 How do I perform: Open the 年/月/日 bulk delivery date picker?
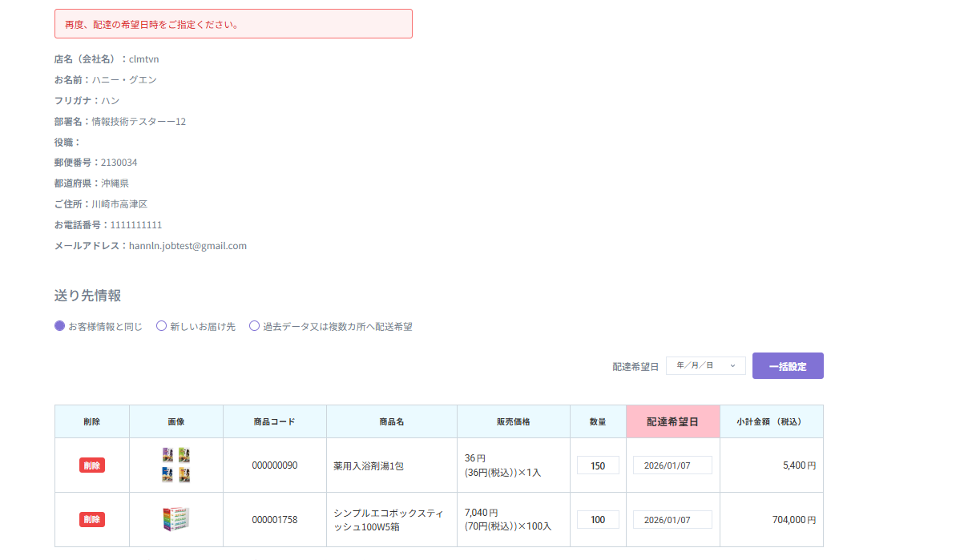click(705, 366)
